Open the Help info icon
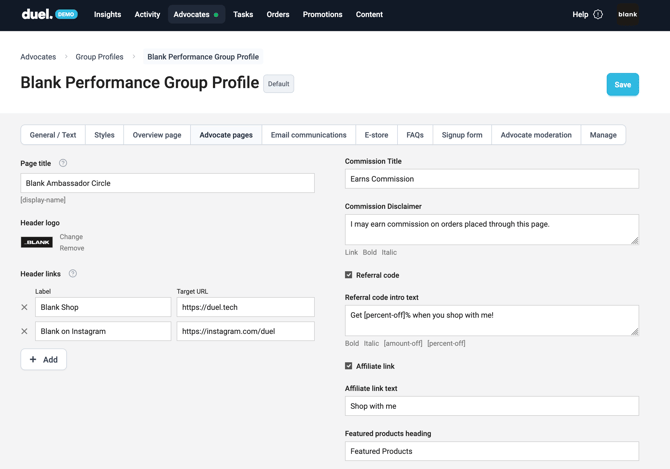Screen dimensions: 670x469 (598, 15)
